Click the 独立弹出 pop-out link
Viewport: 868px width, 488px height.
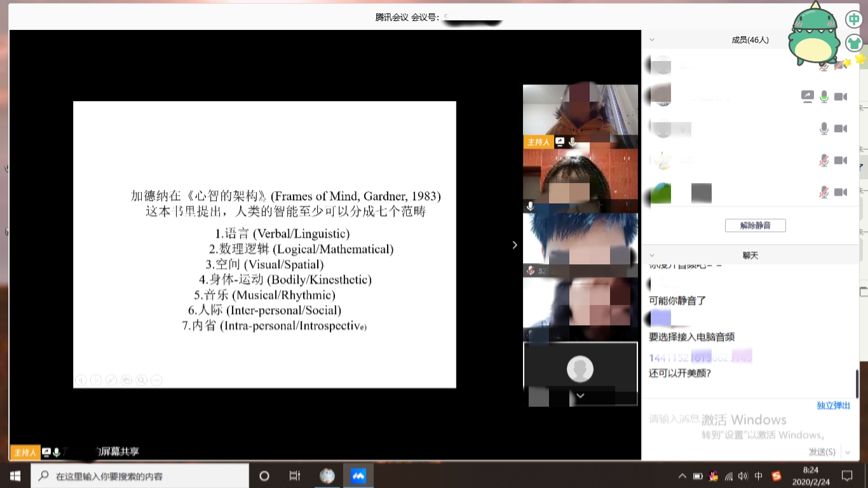coord(833,405)
